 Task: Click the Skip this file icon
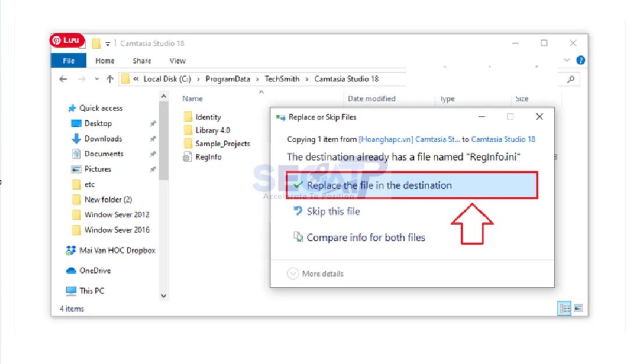pos(299,211)
